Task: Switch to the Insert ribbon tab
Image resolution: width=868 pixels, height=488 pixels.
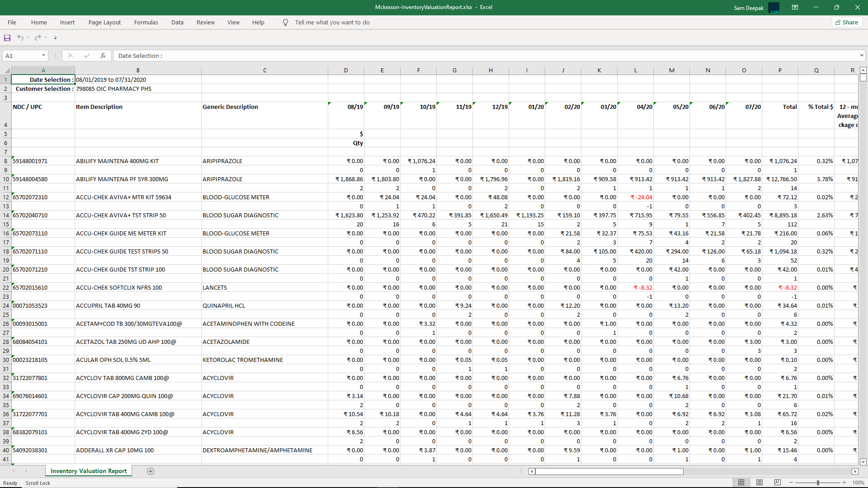Action: click(x=67, y=23)
